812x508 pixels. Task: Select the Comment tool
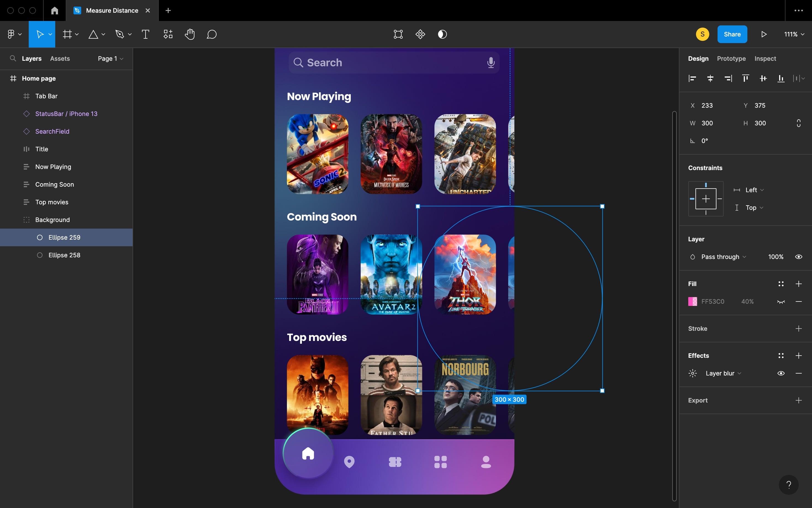coord(211,34)
